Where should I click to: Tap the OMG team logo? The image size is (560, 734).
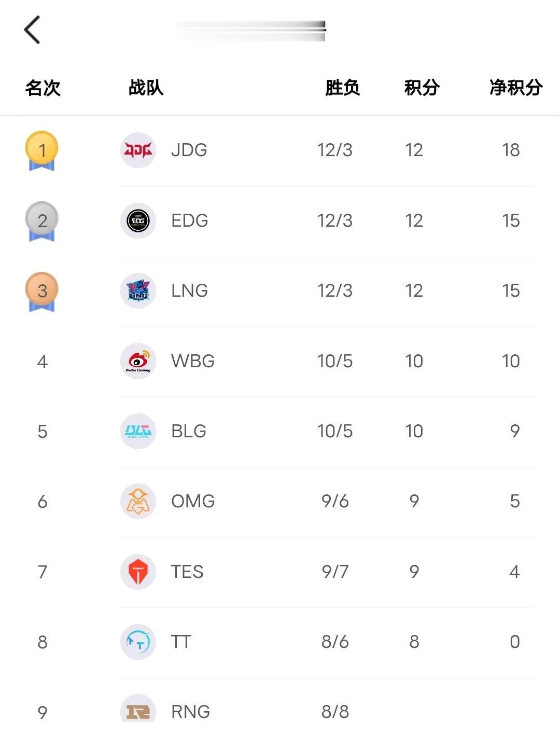click(x=138, y=501)
